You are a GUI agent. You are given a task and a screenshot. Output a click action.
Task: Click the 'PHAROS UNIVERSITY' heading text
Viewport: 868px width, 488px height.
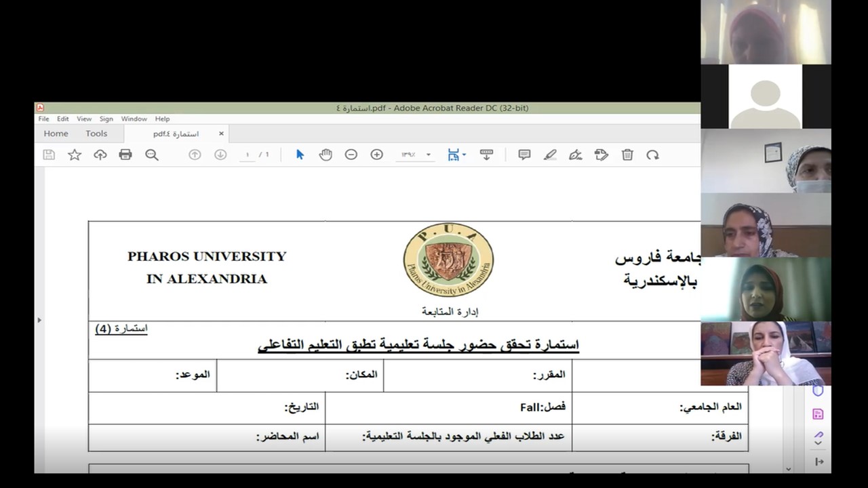207,256
